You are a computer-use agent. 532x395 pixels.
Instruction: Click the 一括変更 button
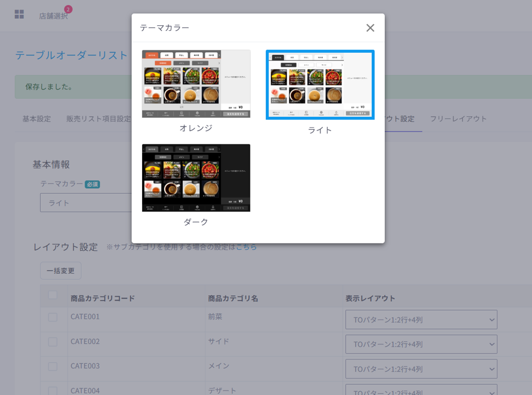pyautogui.click(x=60, y=270)
